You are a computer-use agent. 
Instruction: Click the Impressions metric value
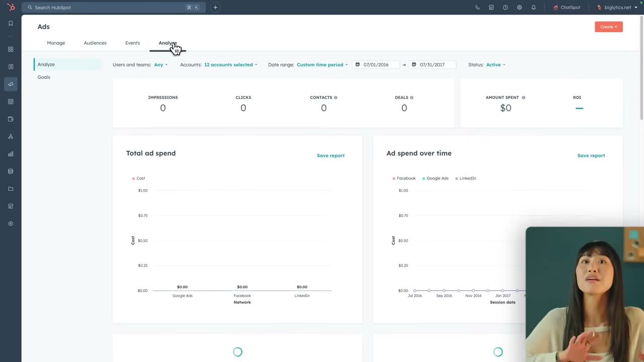point(163,108)
